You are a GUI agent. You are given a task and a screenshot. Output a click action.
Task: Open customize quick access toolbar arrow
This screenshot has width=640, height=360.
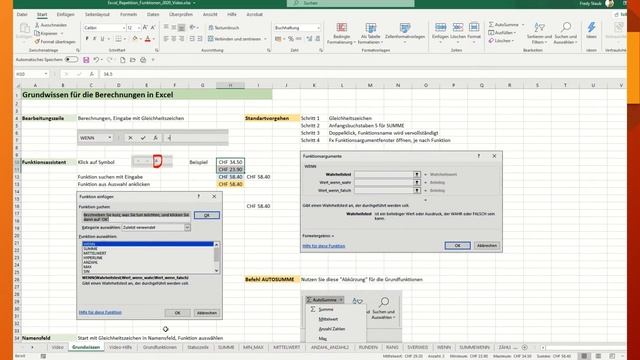pyautogui.click(x=153, y=60)
